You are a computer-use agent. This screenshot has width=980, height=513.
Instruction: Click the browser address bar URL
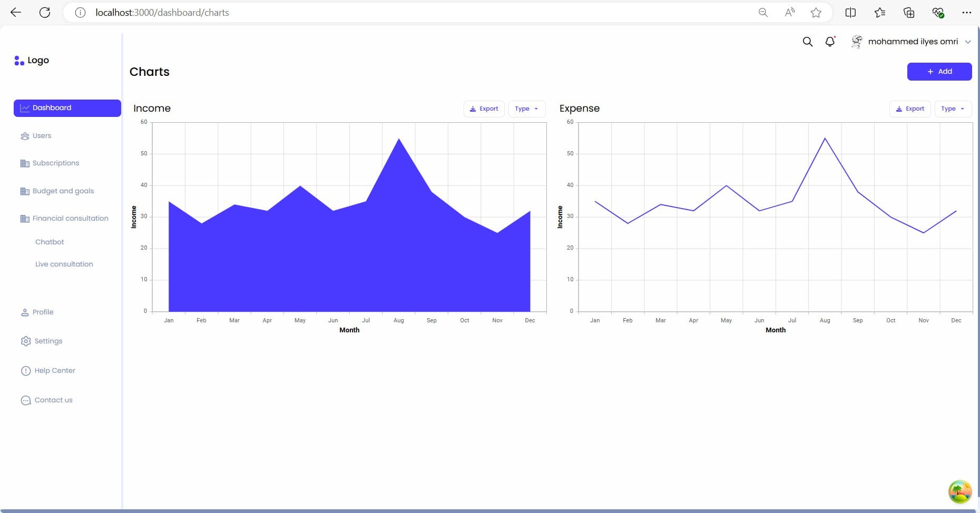coord(162,13)
